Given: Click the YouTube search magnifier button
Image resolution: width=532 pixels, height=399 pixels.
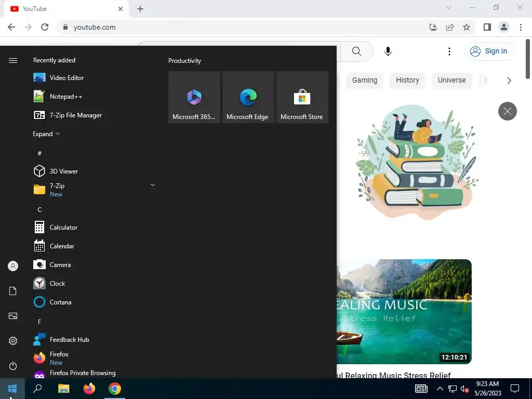Looking at the screenshot, I should point(356,51).
